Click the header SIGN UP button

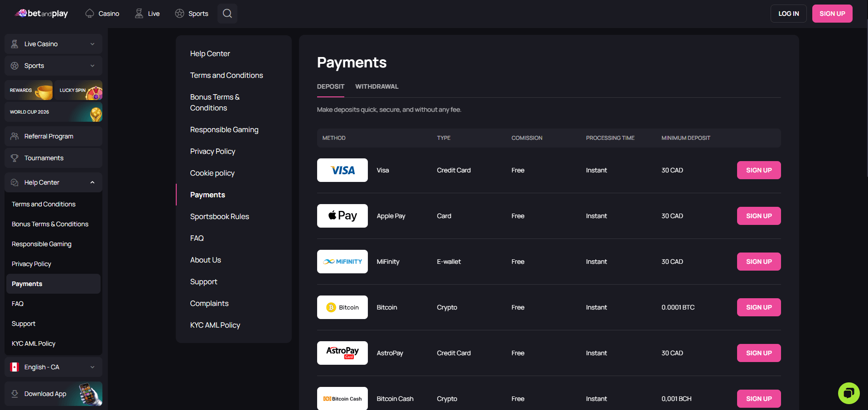pyautogui.click(x=832, y=14)
